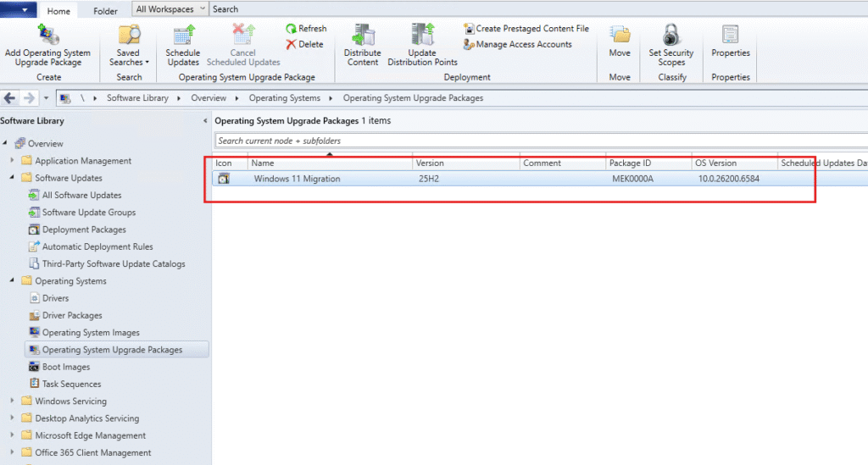This screenshot has width=868, height=465.
Task: Click Add Operating System Upgrade Package icon
Action: pos(48,36)
